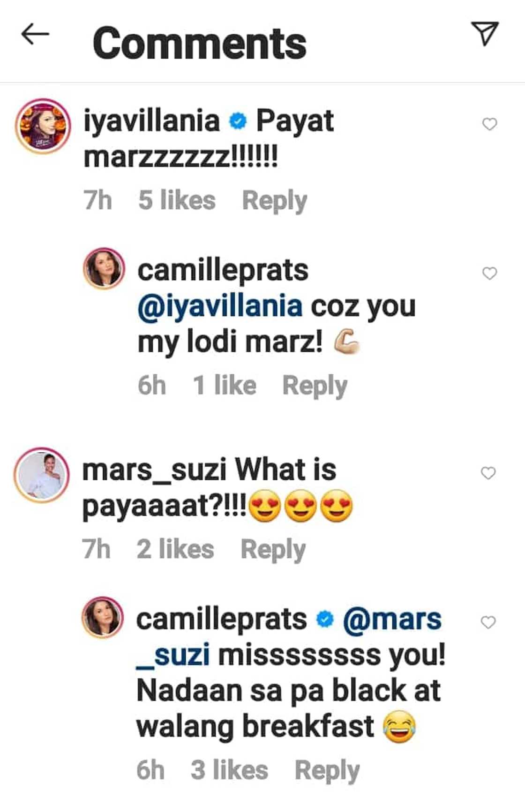
Task: Reply to camilleprats' breakfast comment
Action: coord(327,770)
